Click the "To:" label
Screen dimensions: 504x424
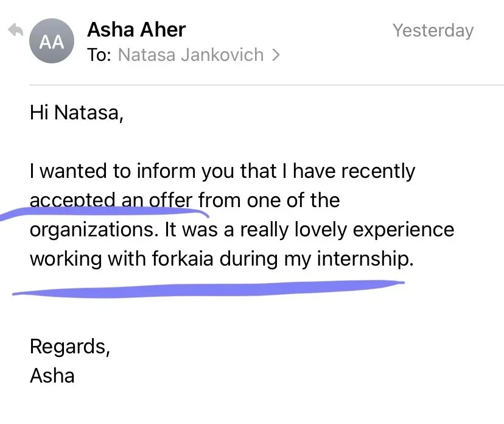pos(99,55)
